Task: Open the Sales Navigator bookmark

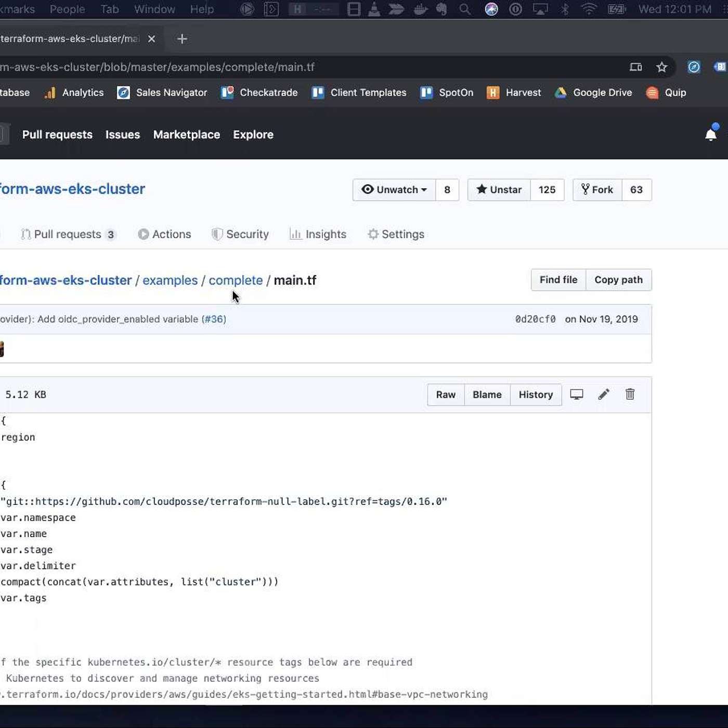Action: (x=162, y=93)
